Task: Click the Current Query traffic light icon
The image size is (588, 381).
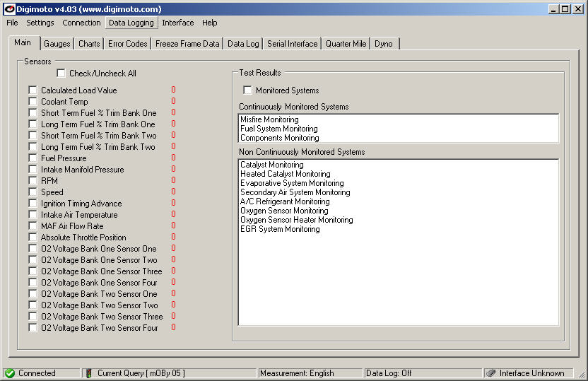Action: [x=88, y=373]
